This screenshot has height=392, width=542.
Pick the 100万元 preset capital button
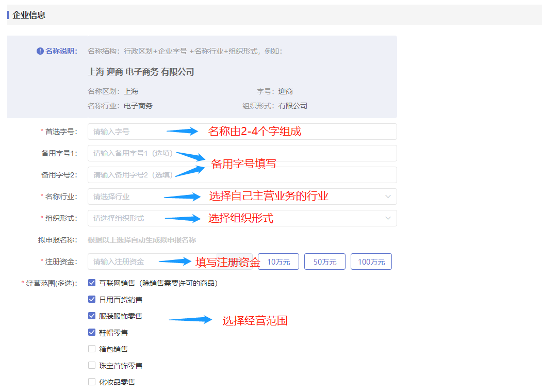tap(371, 262)
